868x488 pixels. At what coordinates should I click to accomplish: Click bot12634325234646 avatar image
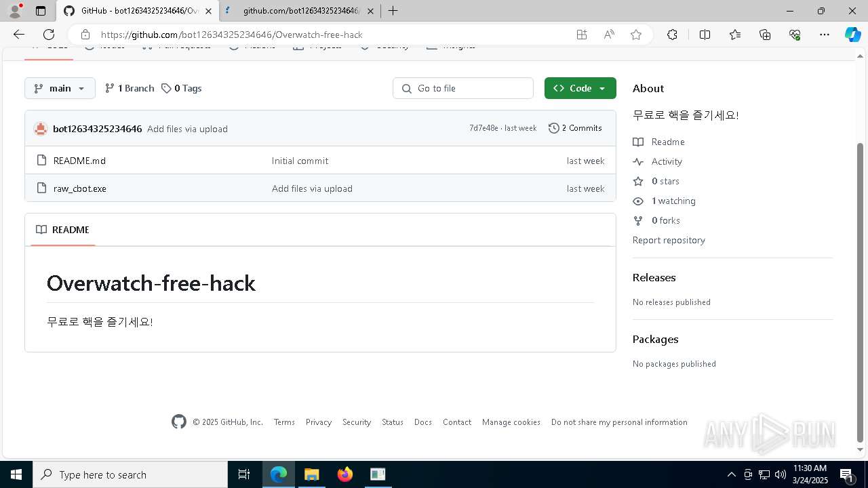click(x=41, y=129)
